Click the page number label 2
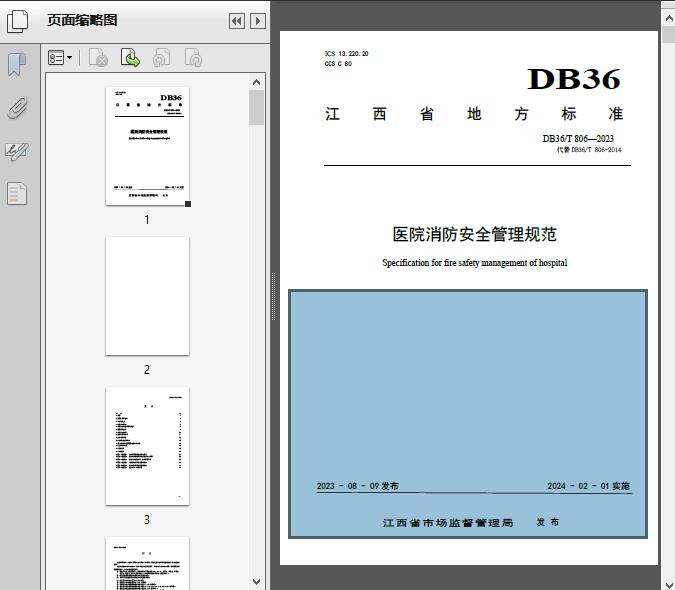Screen dimensions: 675x590 coord(147,370)
